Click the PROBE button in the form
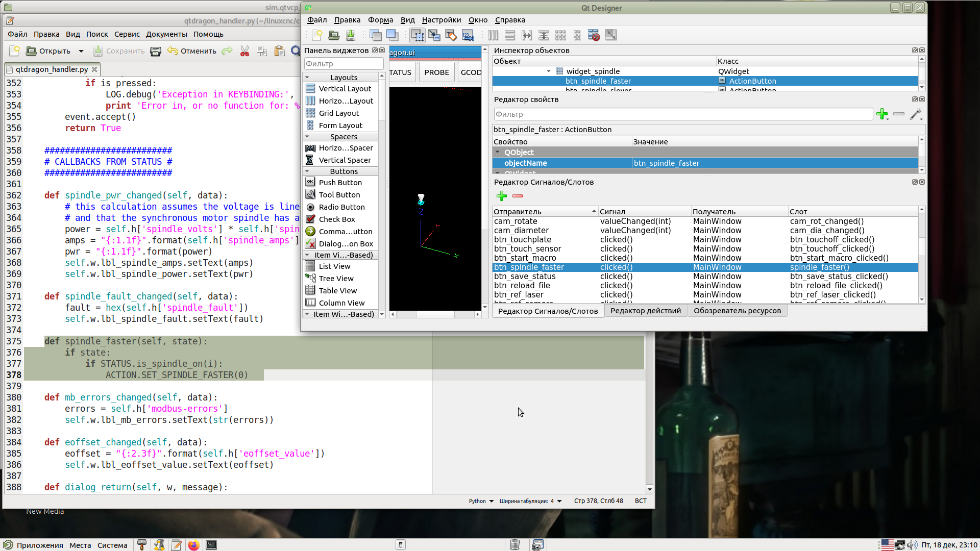The image size is (980, 551). [x=437, y=72]
